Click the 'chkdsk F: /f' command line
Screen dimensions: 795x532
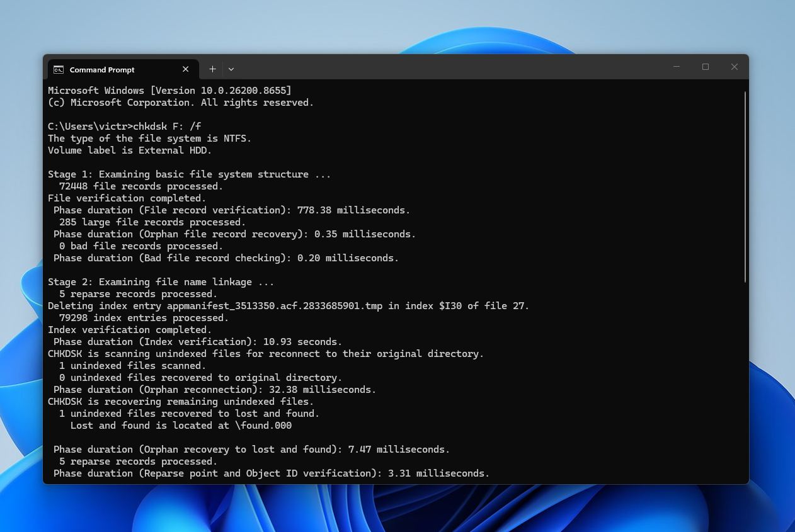coord(125,127)
